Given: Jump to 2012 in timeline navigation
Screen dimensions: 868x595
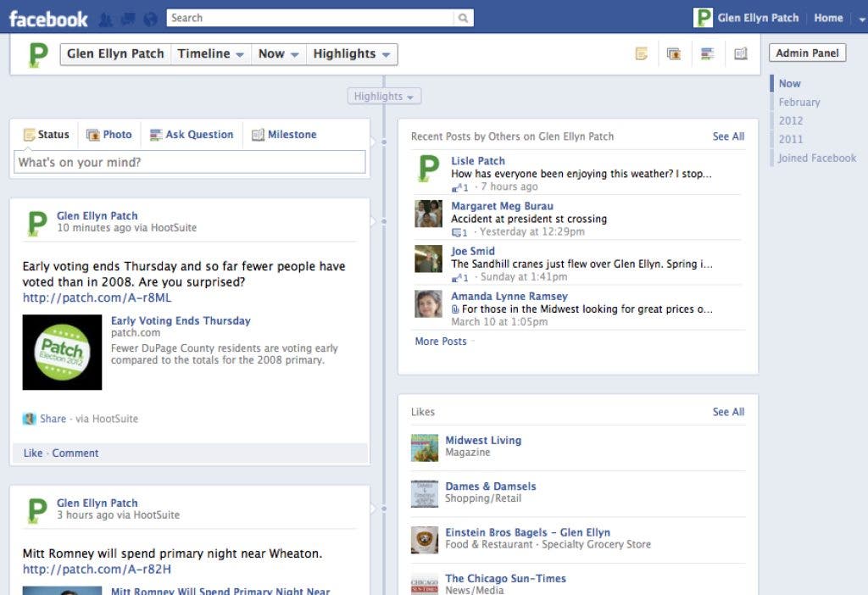Looking at the screenshot, I should 791,120.
